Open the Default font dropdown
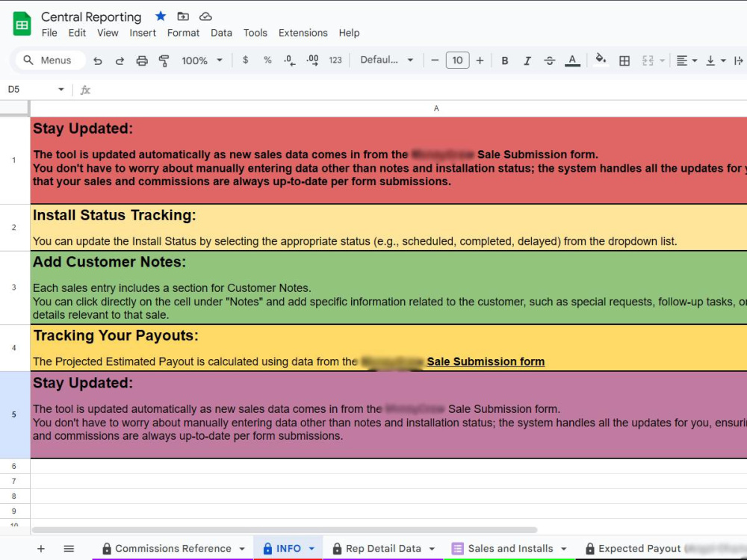 point(386,60)
